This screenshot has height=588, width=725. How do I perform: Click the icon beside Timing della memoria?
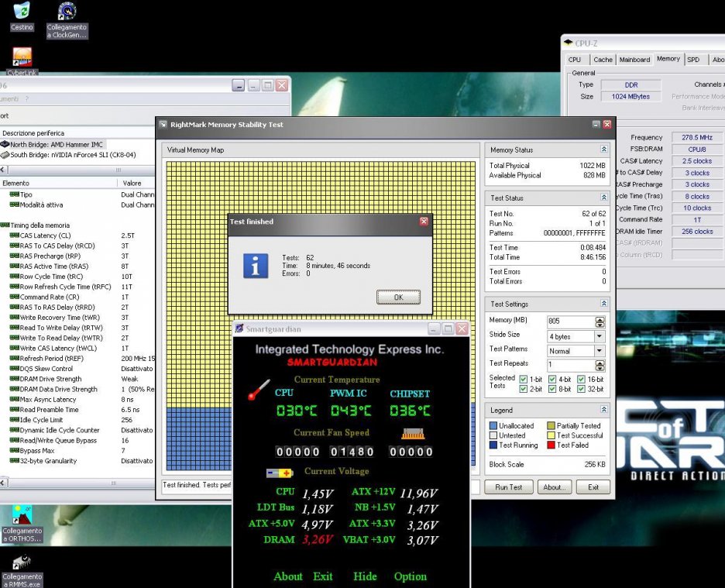5,225
